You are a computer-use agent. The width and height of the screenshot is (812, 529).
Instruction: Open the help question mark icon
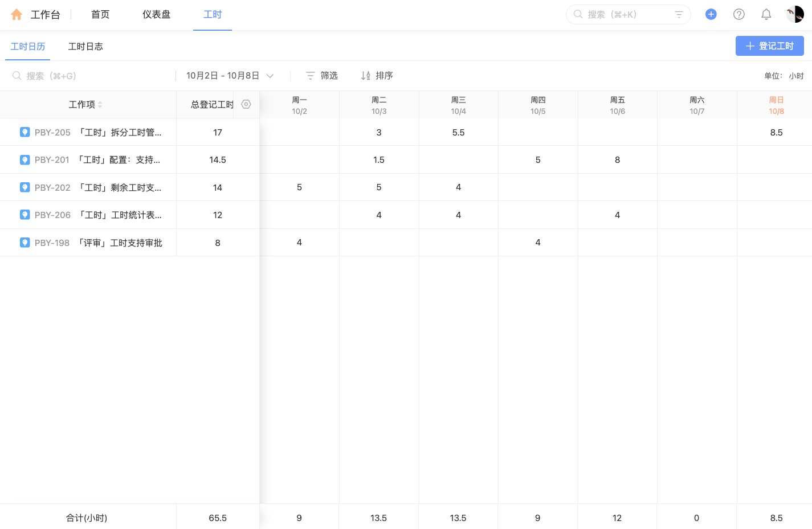(739, 14)
